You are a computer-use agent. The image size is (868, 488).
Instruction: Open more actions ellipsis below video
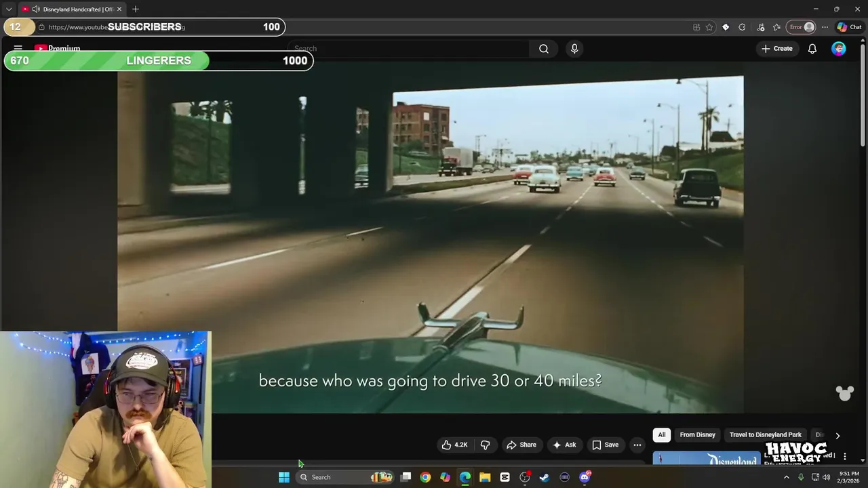point(637,445)
